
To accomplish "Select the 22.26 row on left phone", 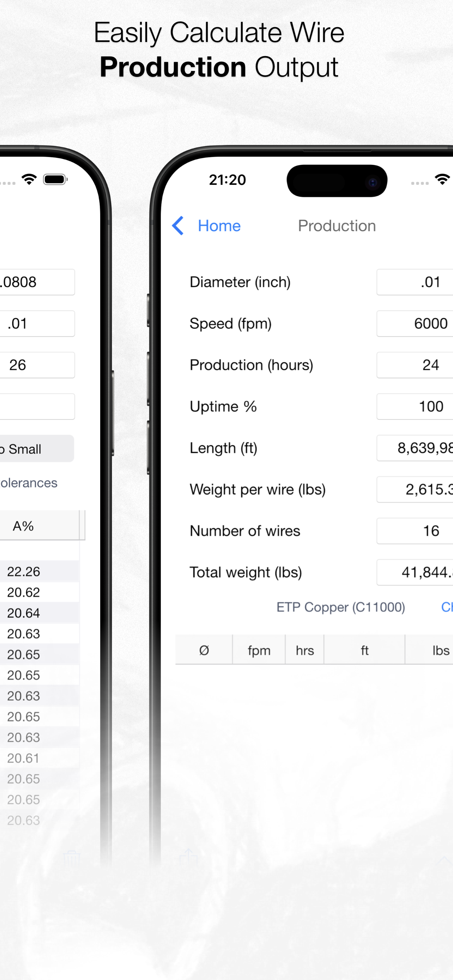I will tap(40, 571).
